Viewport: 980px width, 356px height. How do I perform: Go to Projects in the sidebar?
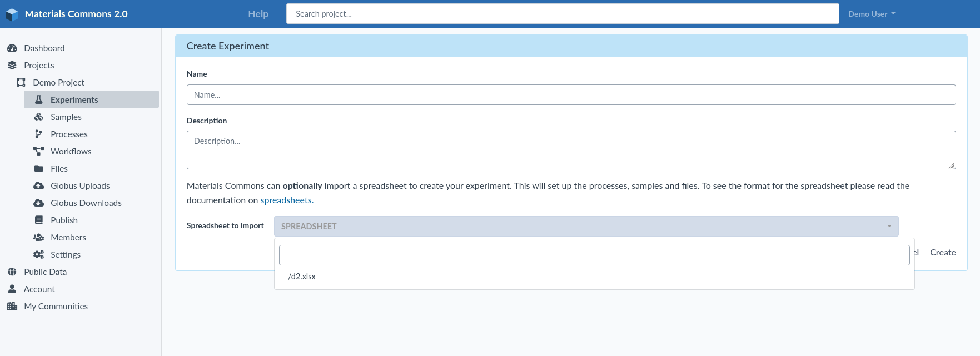coord(39,66)
